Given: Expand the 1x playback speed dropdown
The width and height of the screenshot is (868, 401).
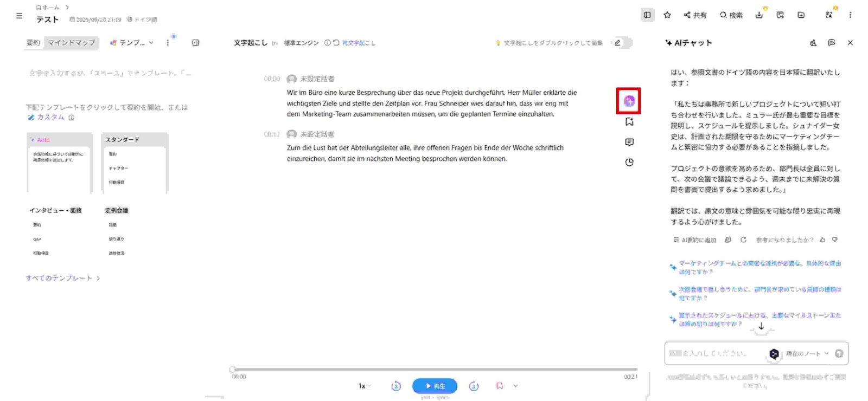Looking at the screenshot, I should (x=365, y=386).
